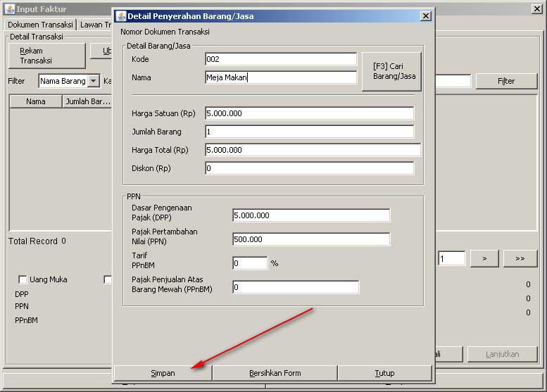
Task: Clear fields with Bersihkan Form button
Action: click(x=275, y=373)
